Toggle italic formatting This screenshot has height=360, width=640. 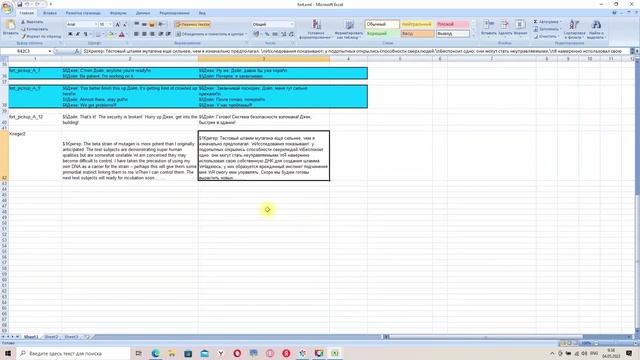[78, 34]
